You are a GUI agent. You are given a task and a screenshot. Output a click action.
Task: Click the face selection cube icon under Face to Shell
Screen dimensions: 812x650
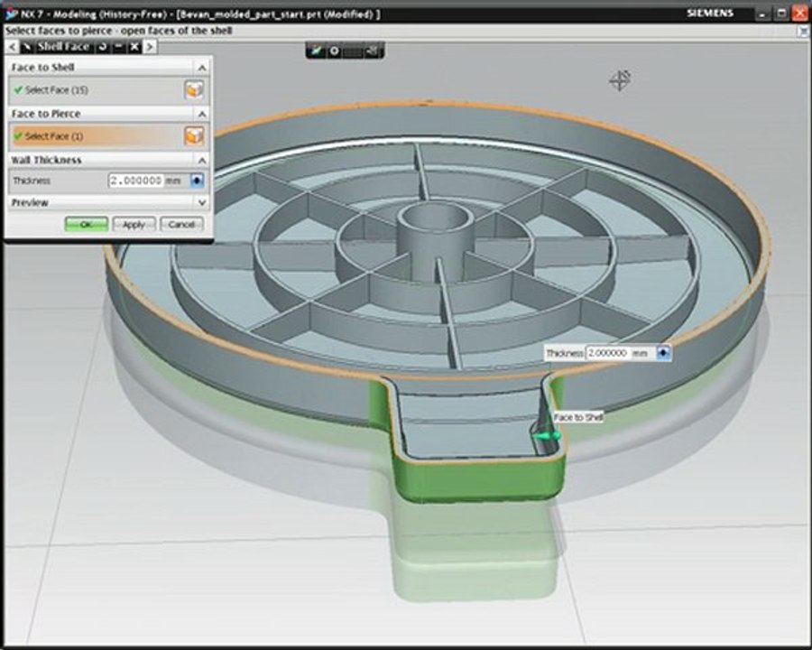click(x=194, y=89)
